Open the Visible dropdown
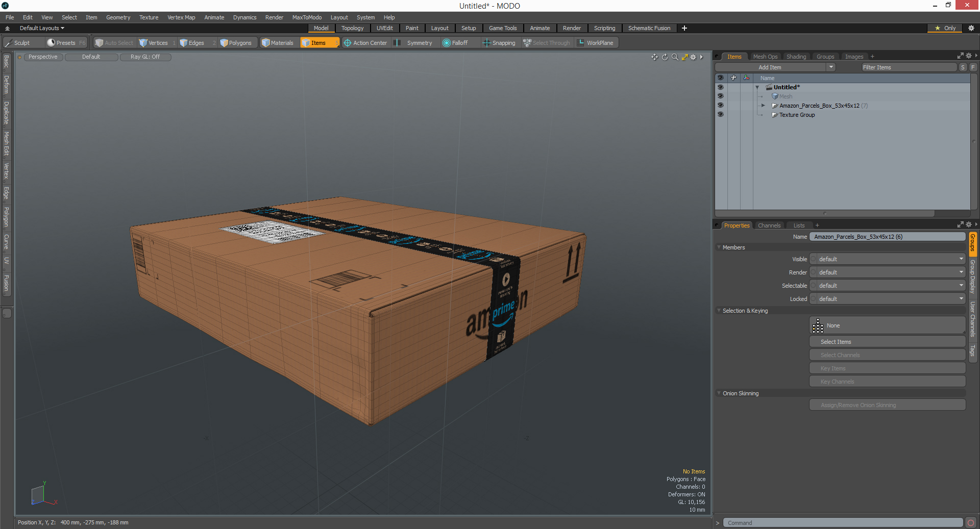This screenshot has width=980, height=529. [x=888, y=259]
